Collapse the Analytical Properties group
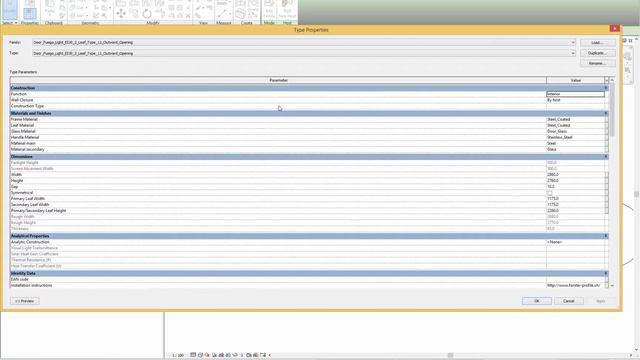The width and height of the screenshot is (640, 360). click(x=606, y=236)
